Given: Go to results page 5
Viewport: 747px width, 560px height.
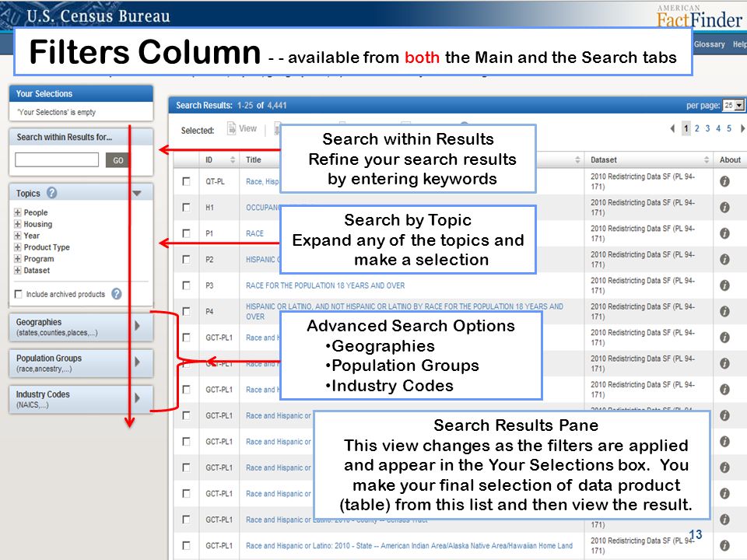Looking at the screenshot, I should tap(729, 128).
